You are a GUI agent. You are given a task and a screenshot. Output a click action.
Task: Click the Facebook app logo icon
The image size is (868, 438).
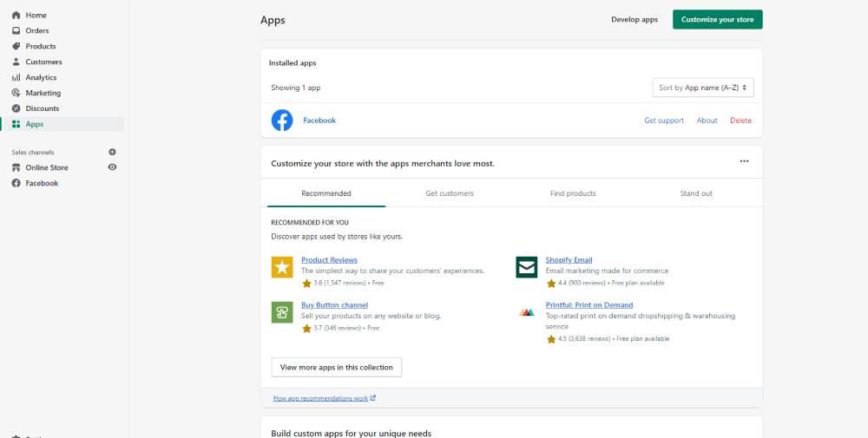[x=282, y=121]
